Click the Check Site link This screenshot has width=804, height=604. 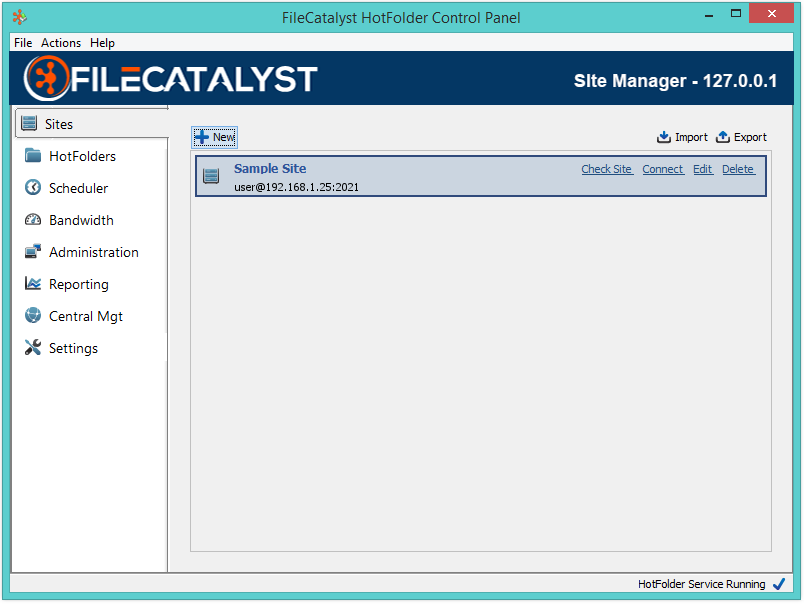click(x=607, y=169)
